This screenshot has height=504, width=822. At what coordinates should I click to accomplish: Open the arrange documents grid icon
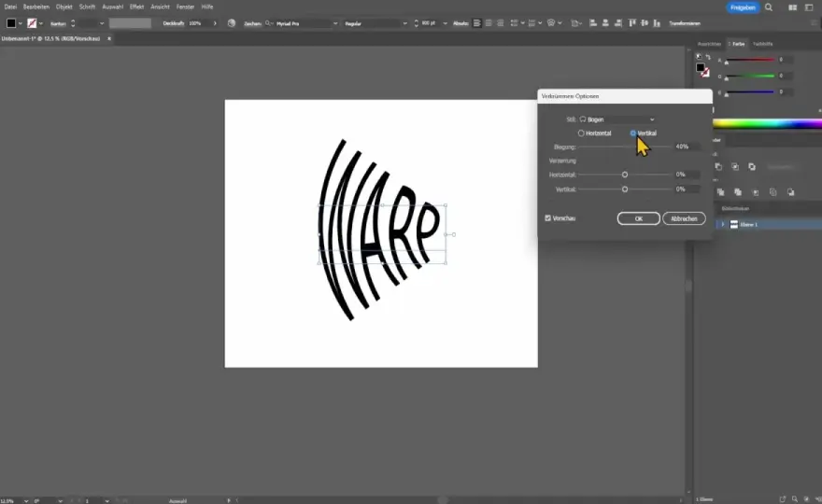click(793, 7)
